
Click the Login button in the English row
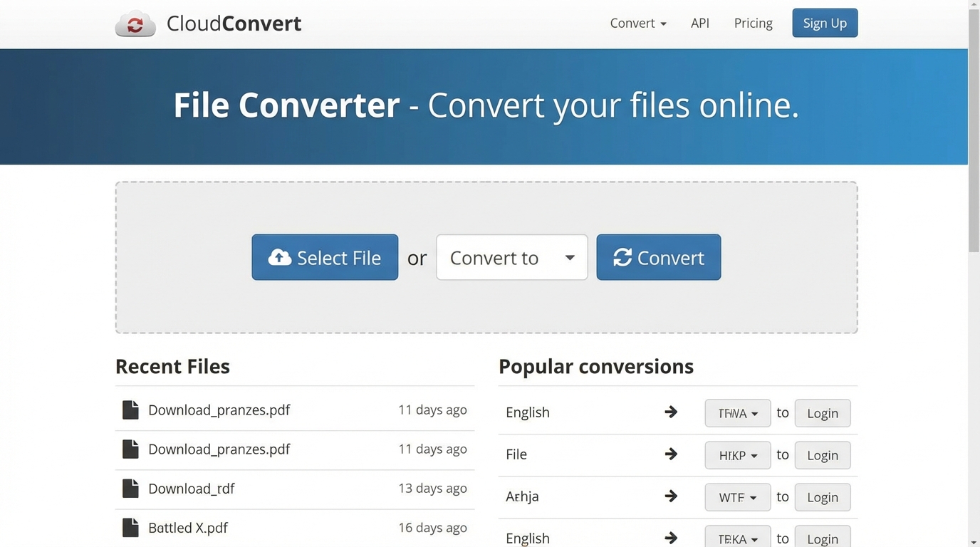(822, 413)
